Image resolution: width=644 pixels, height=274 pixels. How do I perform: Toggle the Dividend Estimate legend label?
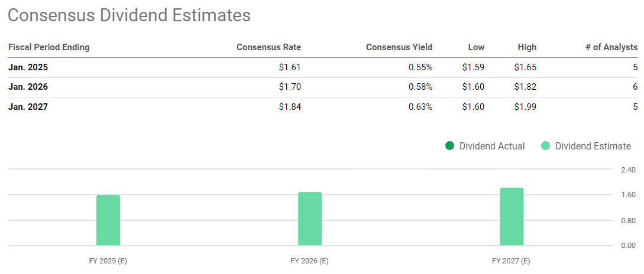[x=593, y=146]
